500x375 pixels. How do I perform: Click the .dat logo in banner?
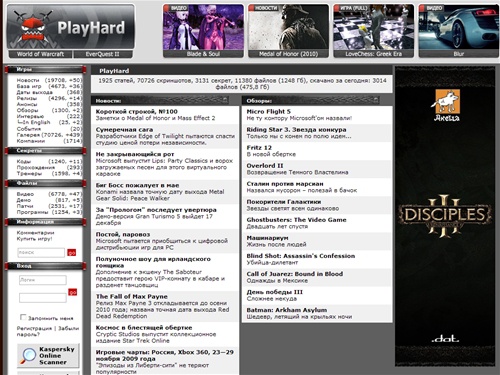click(x=445, y=339)
